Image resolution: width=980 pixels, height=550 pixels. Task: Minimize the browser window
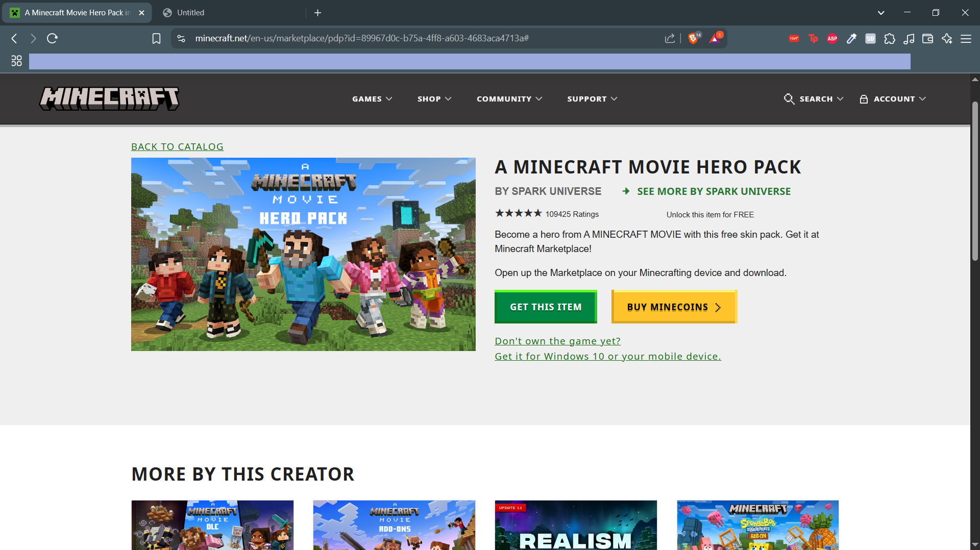click(907, 13)
